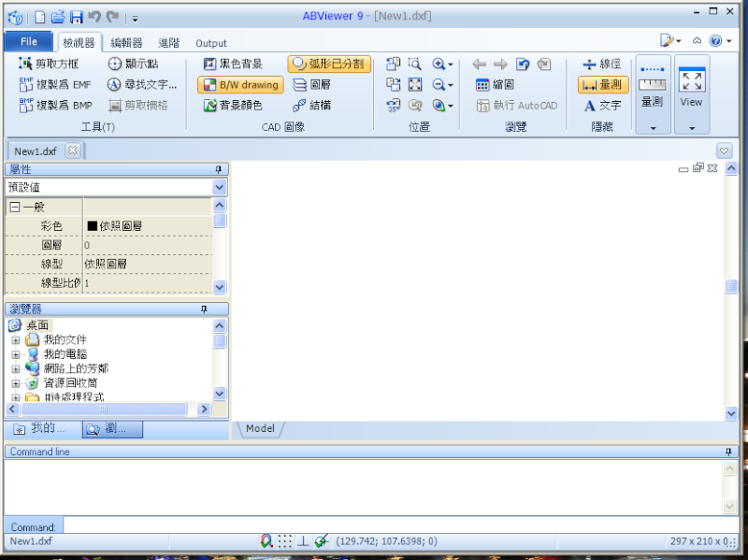Open the View dropdown button in ribbon

(692, 94)
